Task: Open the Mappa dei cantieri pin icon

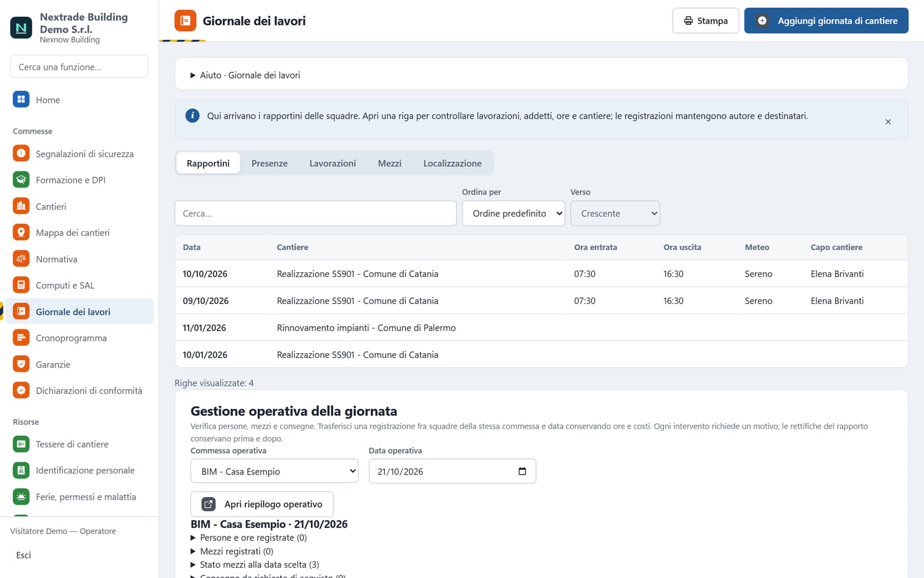Action: pyautogui.click(x=21, y=232)
